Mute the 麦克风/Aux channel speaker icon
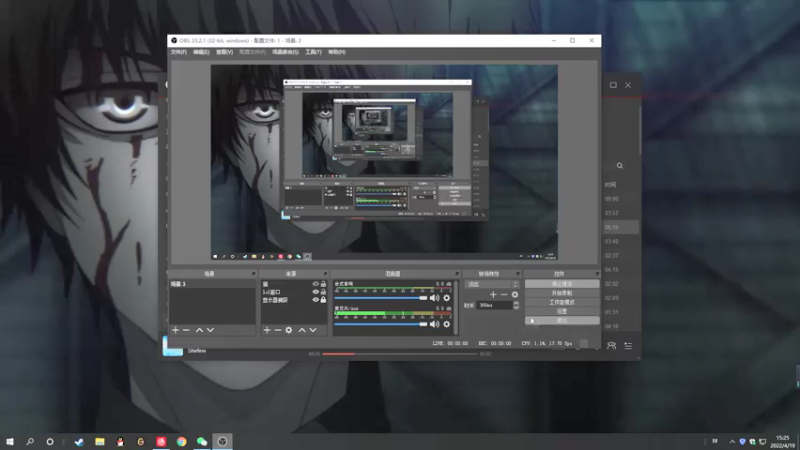Image resolution: width=800 pixels, height=450 pixels. (x=434, y=324)
